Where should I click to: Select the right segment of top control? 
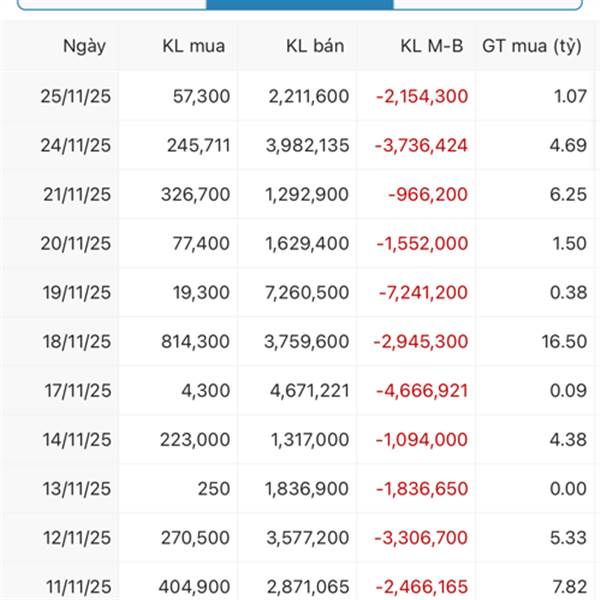point(488,4)
